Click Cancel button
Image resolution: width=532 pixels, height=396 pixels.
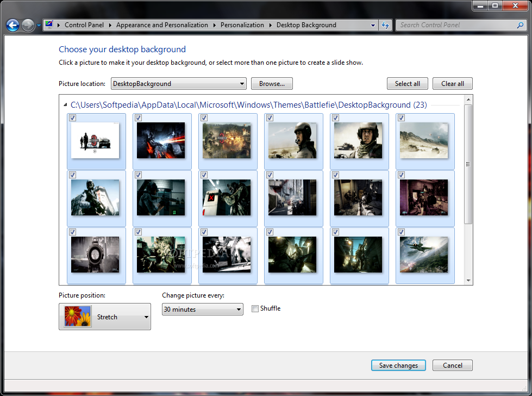453,366
